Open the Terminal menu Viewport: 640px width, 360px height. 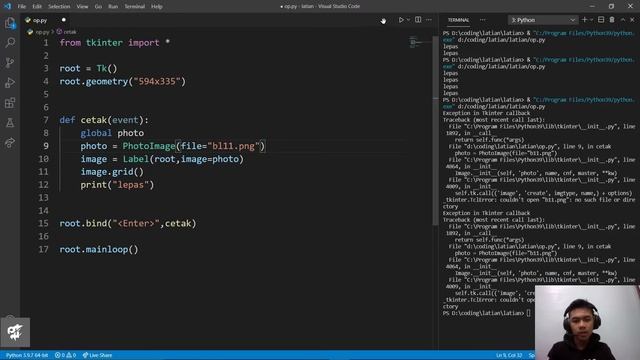point(135,7)
